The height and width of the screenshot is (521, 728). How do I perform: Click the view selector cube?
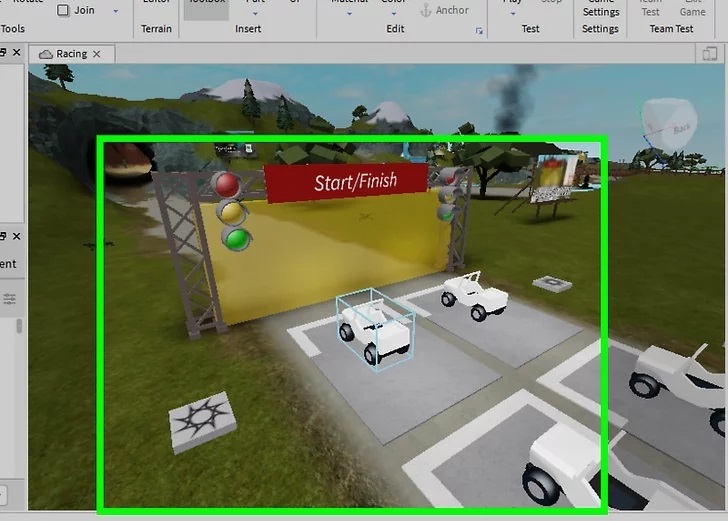(670, 124)
